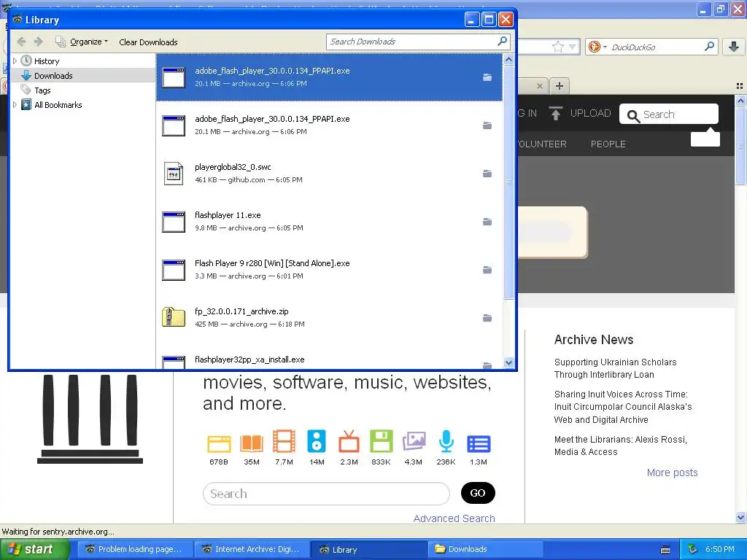
Task: Open containing folder for flashplayer 11.exe
Action: click(487, 222)
